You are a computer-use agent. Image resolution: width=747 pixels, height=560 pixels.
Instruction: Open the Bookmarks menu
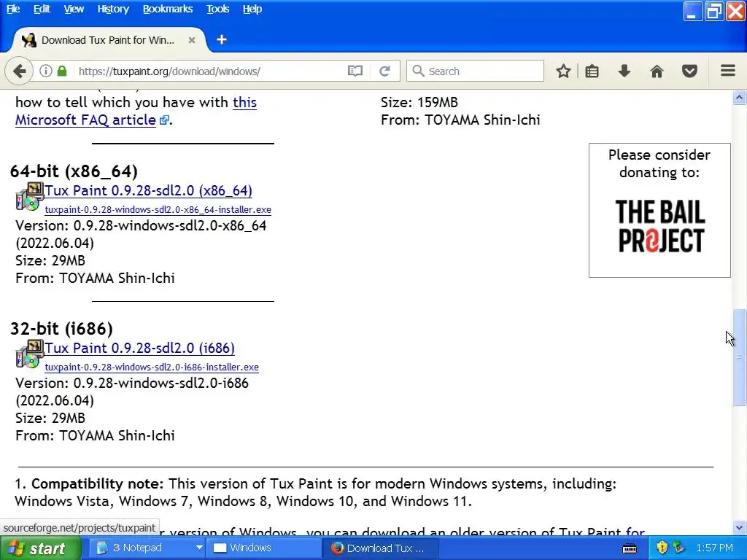coord(168,9)
